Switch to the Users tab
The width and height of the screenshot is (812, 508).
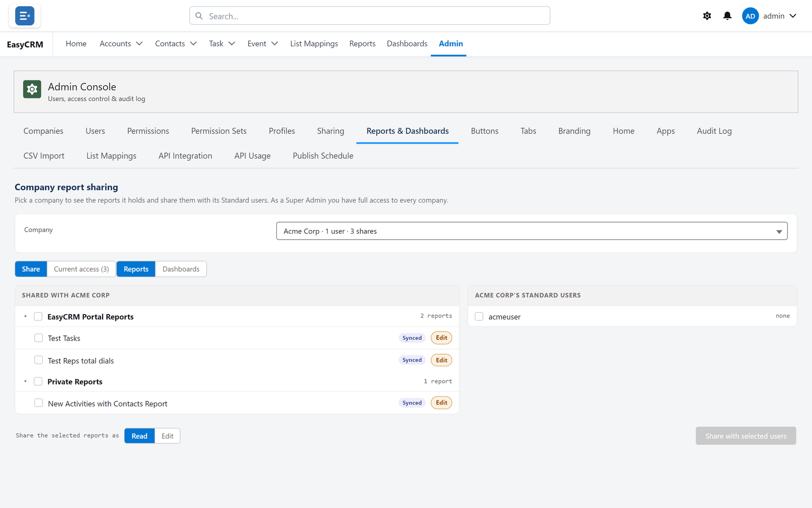95,131
